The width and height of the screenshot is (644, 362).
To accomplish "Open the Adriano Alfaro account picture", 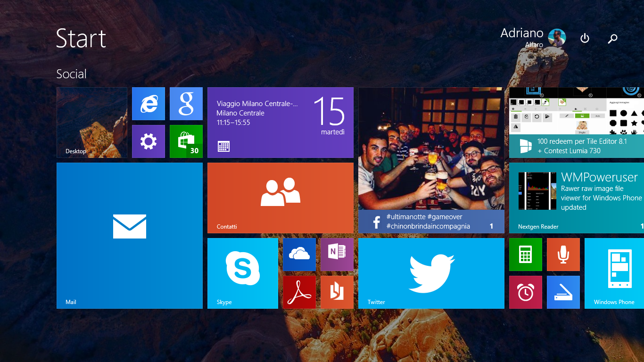I will [x=557, y=38].
